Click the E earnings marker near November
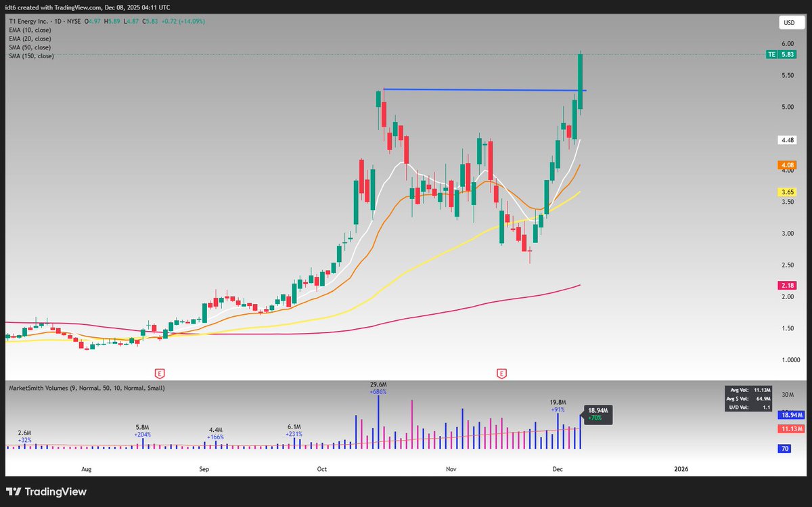Image resolution: width=812 pixels, height=507 pixels. (x=501, y=373)
